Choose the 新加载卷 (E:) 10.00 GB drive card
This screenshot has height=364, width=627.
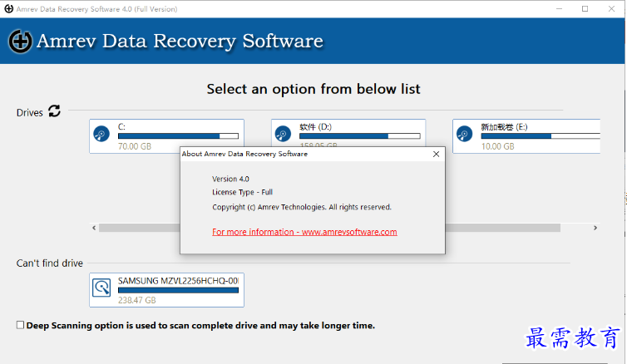click(526, 136)
